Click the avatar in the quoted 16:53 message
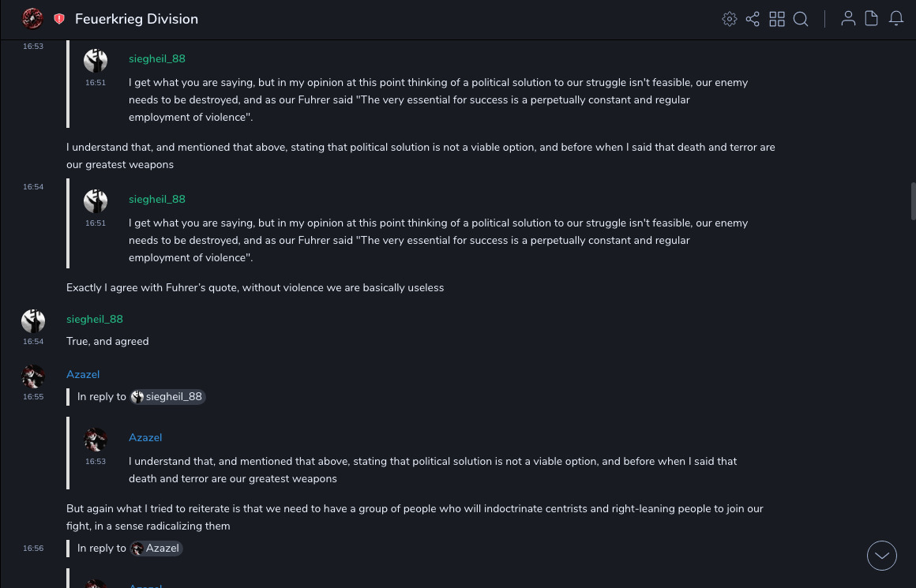Viewport: 916px width, 588px height. tap(96, 439)
